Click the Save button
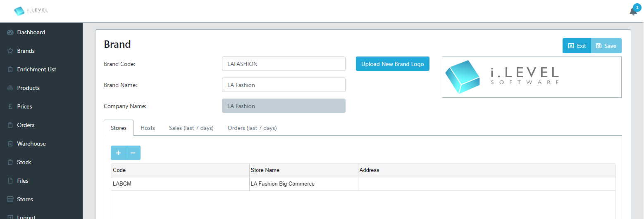Image resolution: width=644 pixels, height=219 pixels. click(606, 46)
